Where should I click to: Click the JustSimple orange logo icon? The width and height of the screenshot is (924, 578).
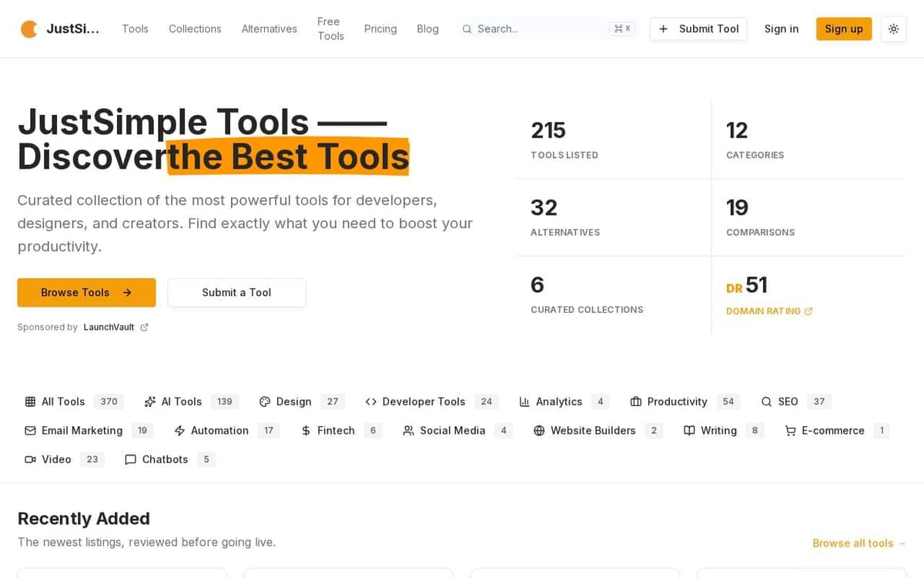point(29,29)
